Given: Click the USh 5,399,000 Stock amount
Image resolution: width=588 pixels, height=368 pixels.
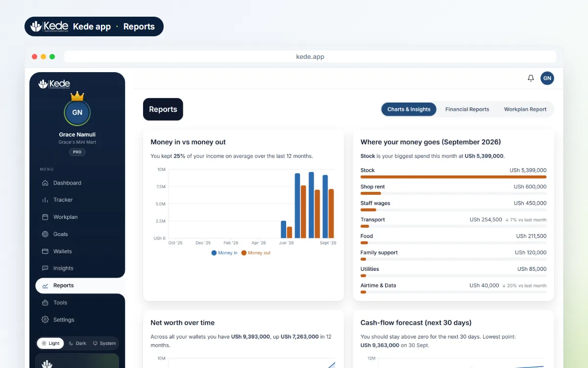Looking at the screenshot, I should [x=528, y=170].
